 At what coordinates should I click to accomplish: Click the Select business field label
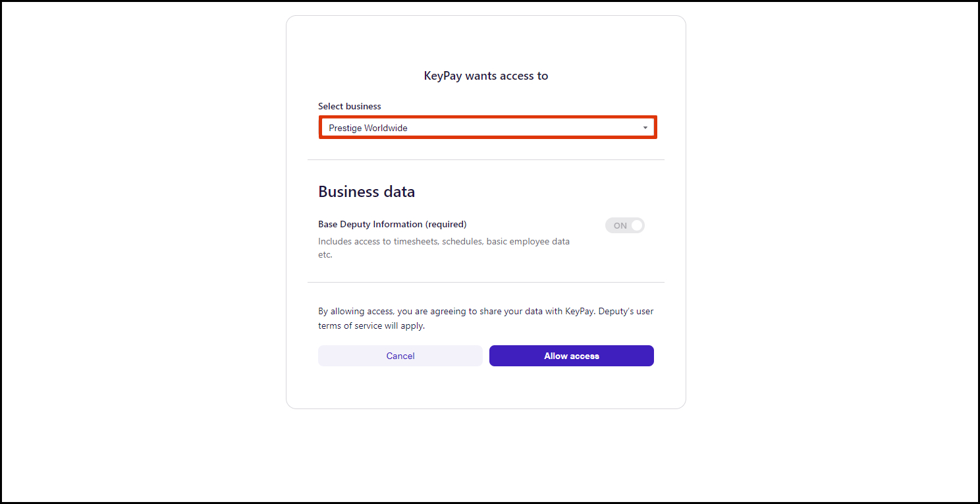point(350,106)
